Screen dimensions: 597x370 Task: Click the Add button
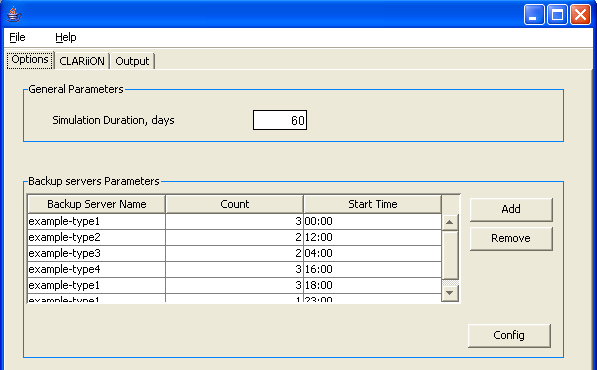click(x=511, y=209)
